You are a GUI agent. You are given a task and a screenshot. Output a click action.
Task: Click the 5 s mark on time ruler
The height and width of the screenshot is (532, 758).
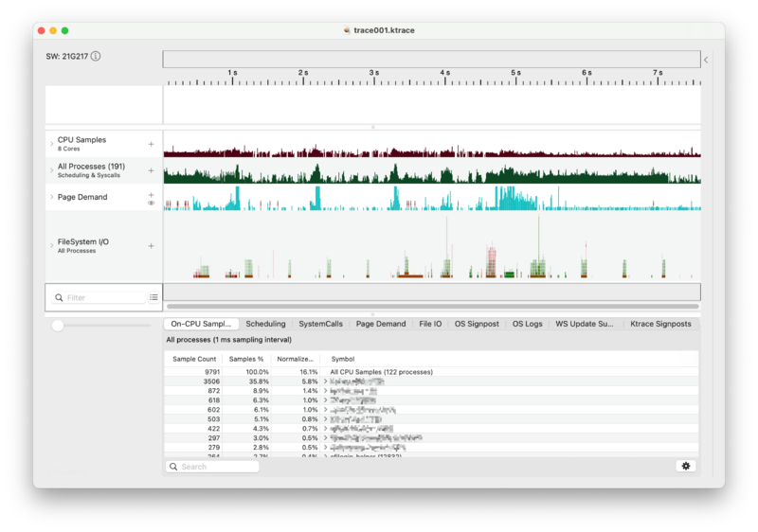point(515,72)
